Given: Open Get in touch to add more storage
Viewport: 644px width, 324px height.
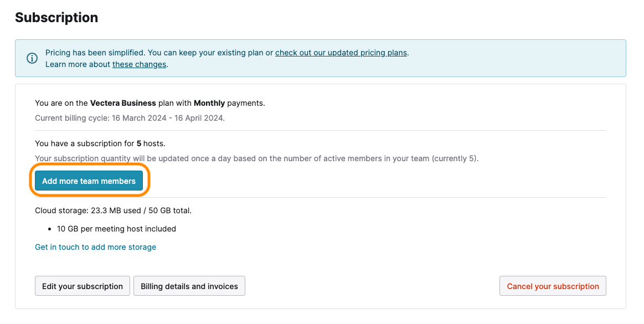Looking at the screenshot, I should pos(95,247).
